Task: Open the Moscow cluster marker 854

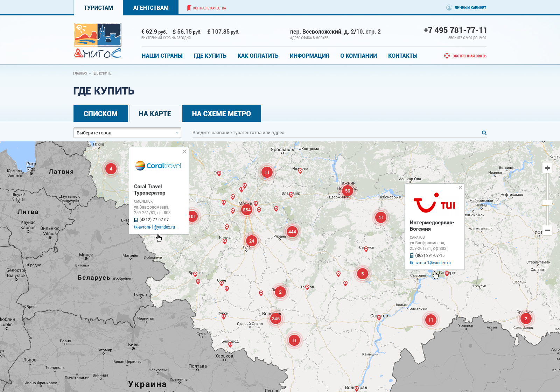Action: (247, 210)
